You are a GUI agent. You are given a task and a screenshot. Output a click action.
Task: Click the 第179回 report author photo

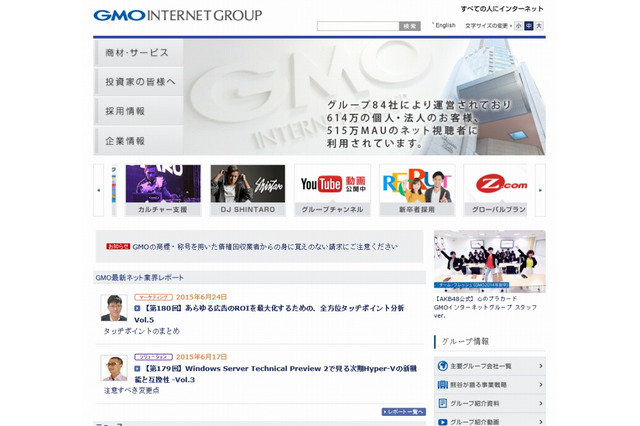pos(114,368)
